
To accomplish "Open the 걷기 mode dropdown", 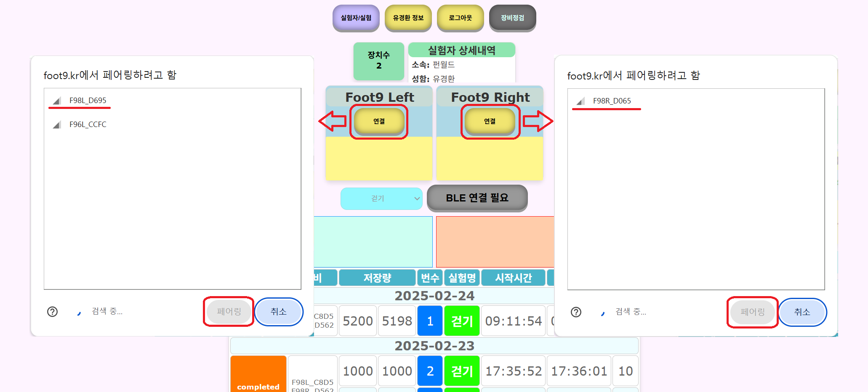I will point(381,199).
